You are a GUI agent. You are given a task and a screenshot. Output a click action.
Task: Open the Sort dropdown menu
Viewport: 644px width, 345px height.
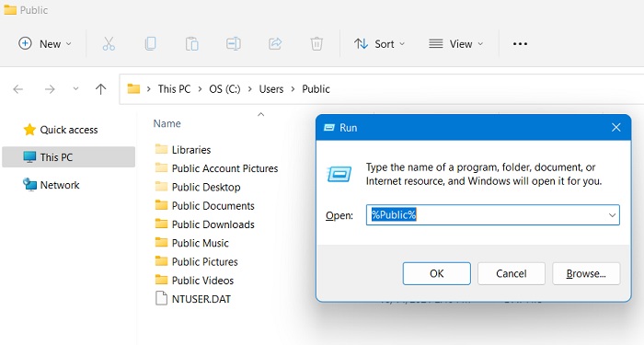tap(379, 43)
